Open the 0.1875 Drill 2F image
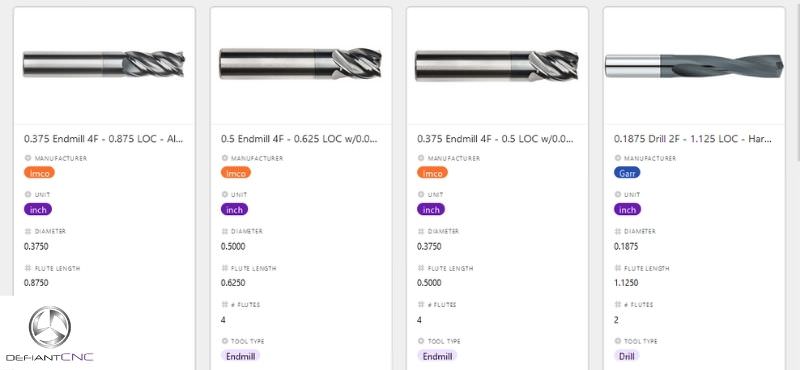The image size is (800, 370). pyautogui.click(x=694, y=66)
